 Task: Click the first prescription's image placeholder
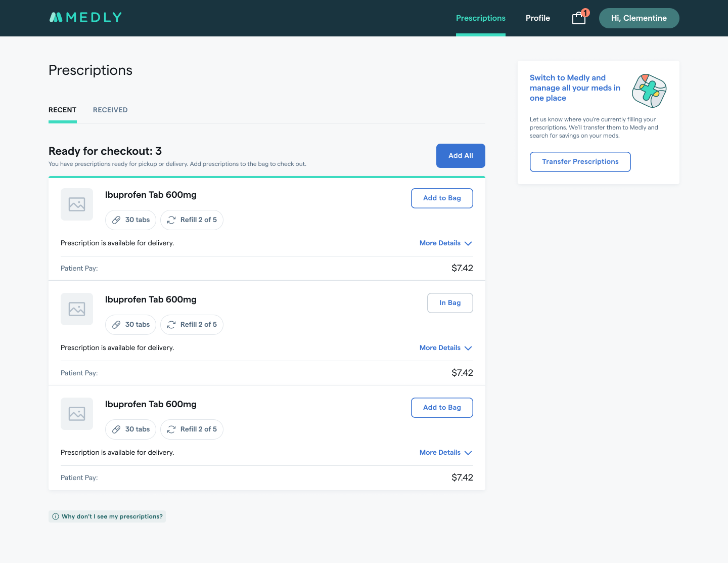(x=77, y=204)
